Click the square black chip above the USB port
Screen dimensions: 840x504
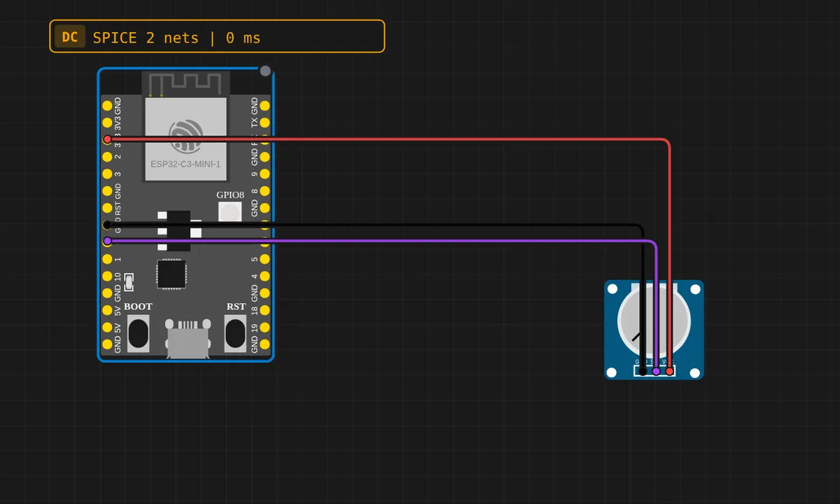(171, 274)
